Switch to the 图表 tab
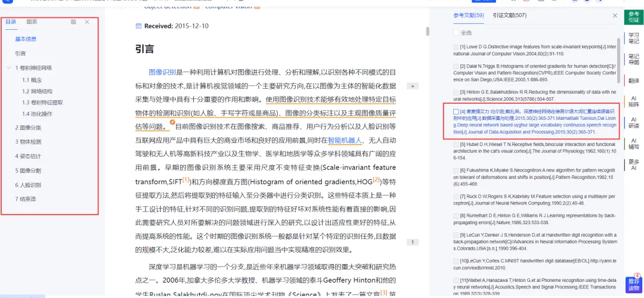 click(32, 22)
